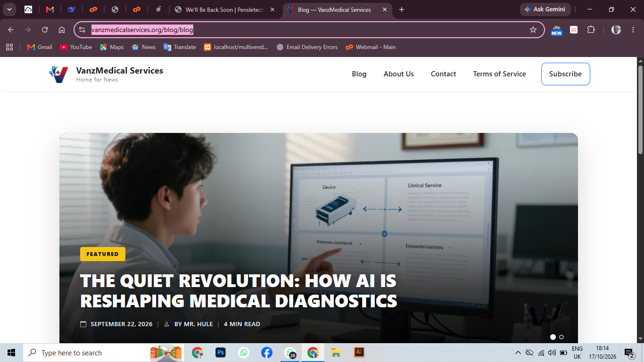This screenshot has width=644, height=362.
Task: Expand the tab search dropdown arrow
Action: click(x=9, y=9)
